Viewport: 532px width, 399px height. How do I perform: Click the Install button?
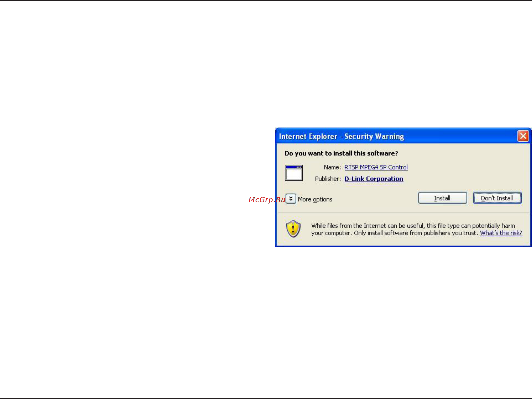(442, 198)
